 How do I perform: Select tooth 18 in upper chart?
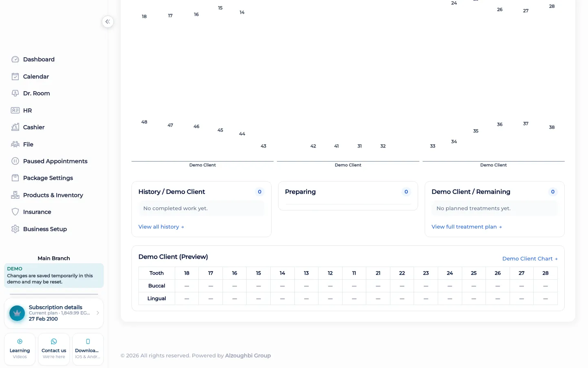point(144,17)
